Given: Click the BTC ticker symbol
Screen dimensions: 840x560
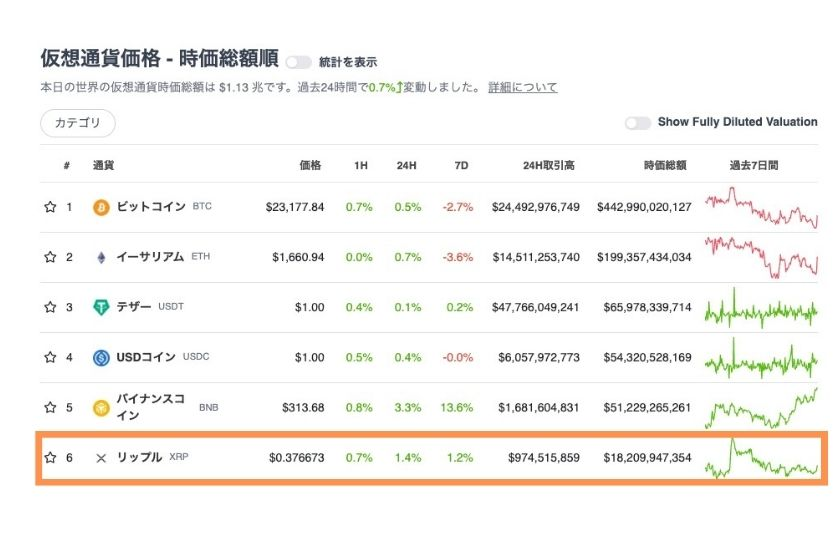Looking at the screenshot, I should tap(202, 206).
